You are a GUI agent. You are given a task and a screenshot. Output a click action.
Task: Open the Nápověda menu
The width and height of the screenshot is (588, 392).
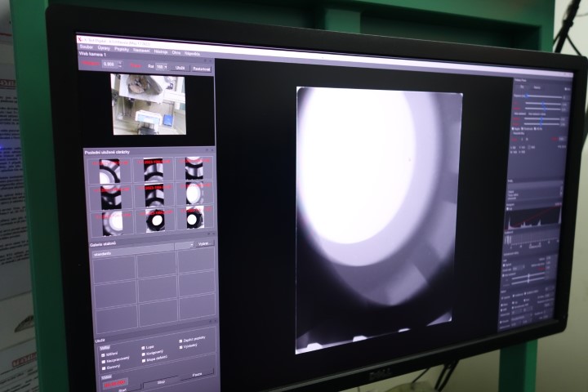click(192, 52)
